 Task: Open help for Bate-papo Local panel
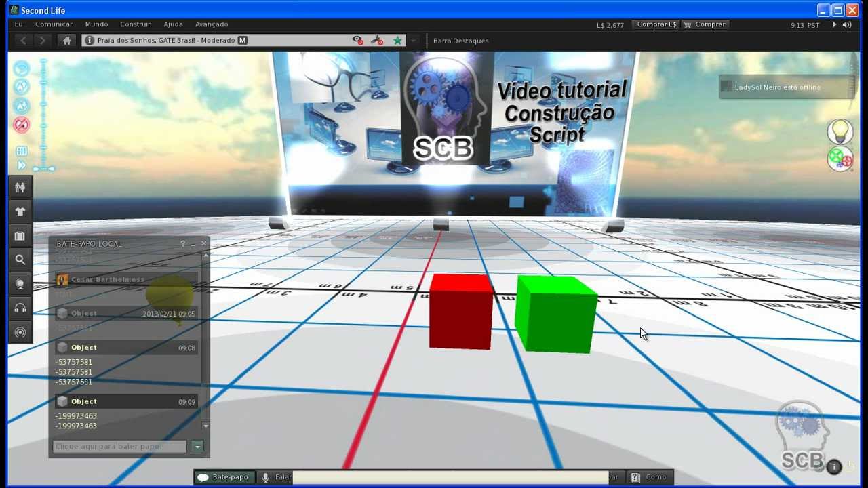[x=182, y=244]
